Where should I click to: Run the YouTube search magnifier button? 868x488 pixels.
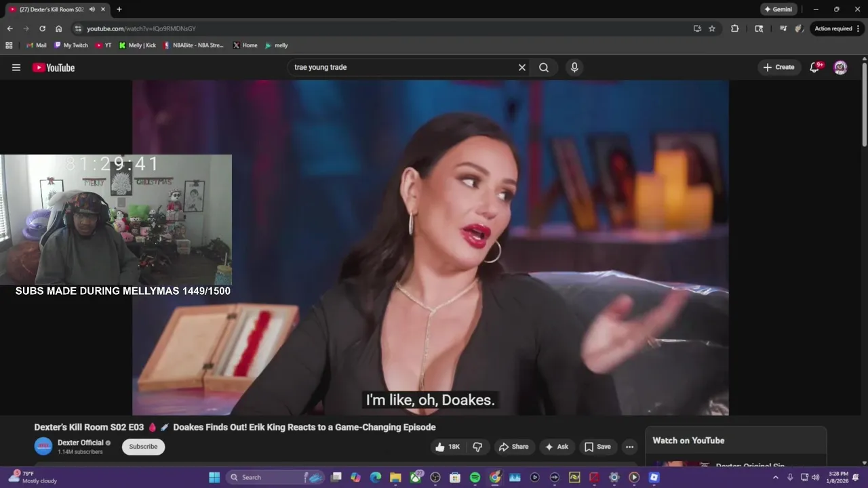pyautogui.click(x=544, y=67)
